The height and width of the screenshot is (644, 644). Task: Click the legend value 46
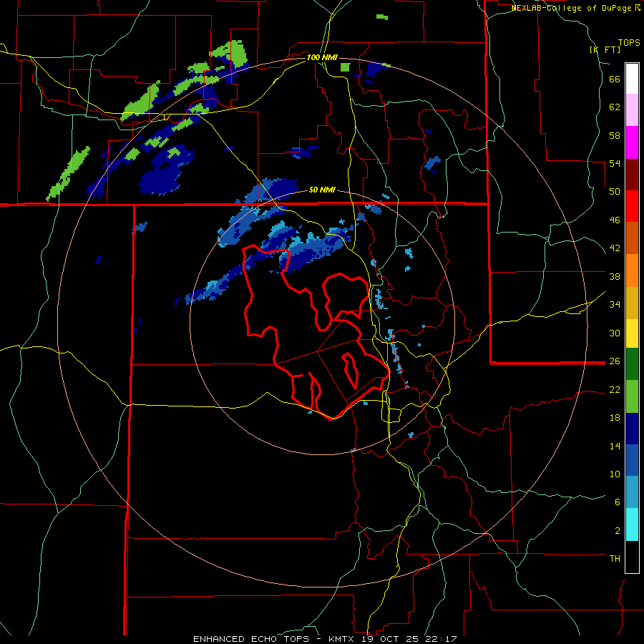pos(615,220)
